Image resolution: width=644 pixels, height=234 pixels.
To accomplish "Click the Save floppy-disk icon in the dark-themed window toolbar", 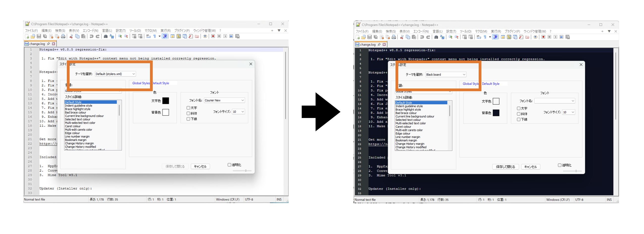I will (369, 37).
